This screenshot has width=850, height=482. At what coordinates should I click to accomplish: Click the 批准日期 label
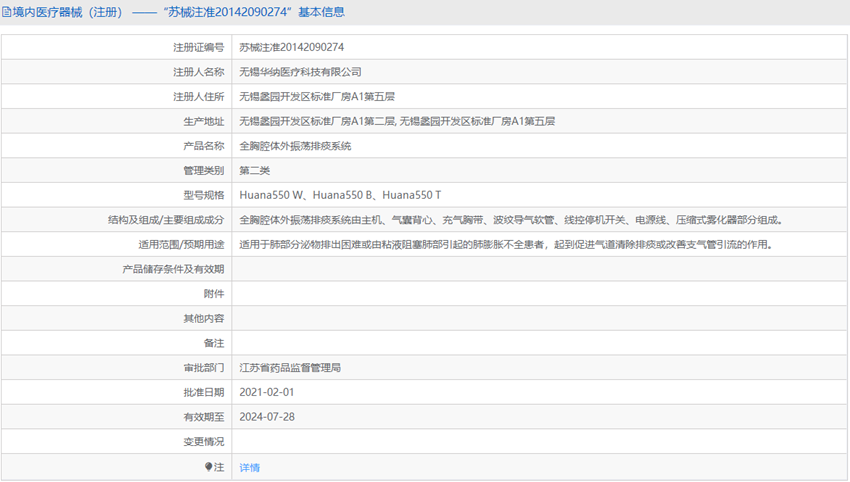coord(204,392)
